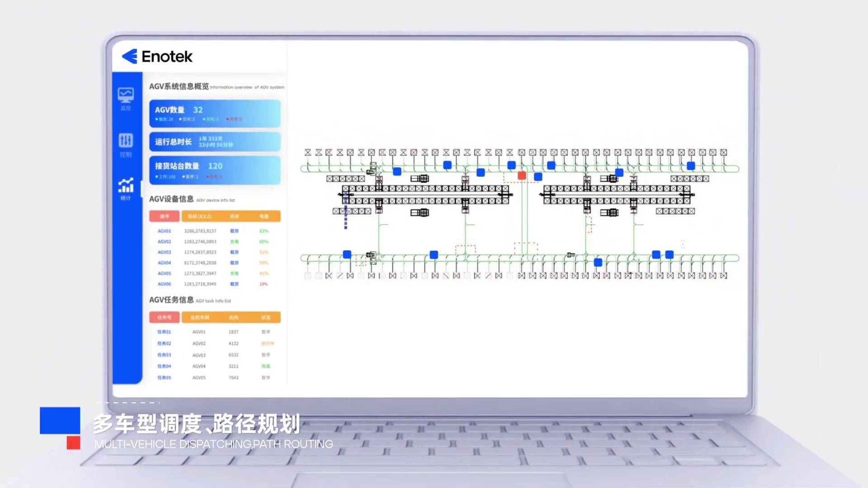Click the orange device table header bar
Screen dimensions: 868x488
click(231, 216)
